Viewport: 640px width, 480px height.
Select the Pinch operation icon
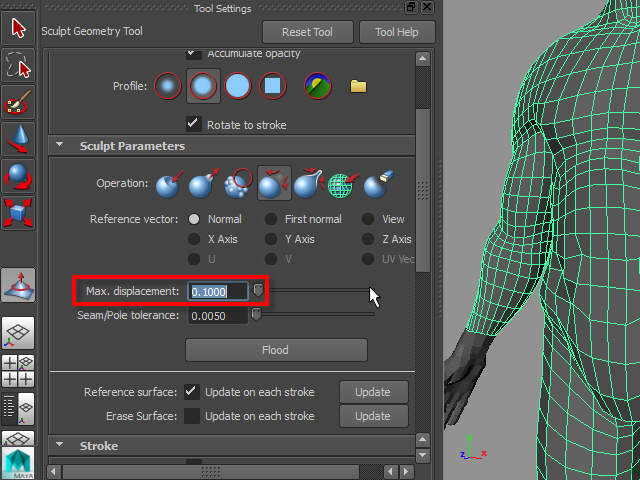[309, 184]
